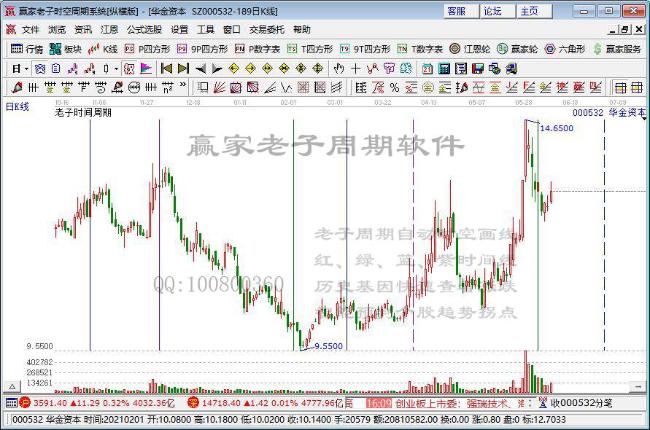Open the calculator icon

pos(444,68)
